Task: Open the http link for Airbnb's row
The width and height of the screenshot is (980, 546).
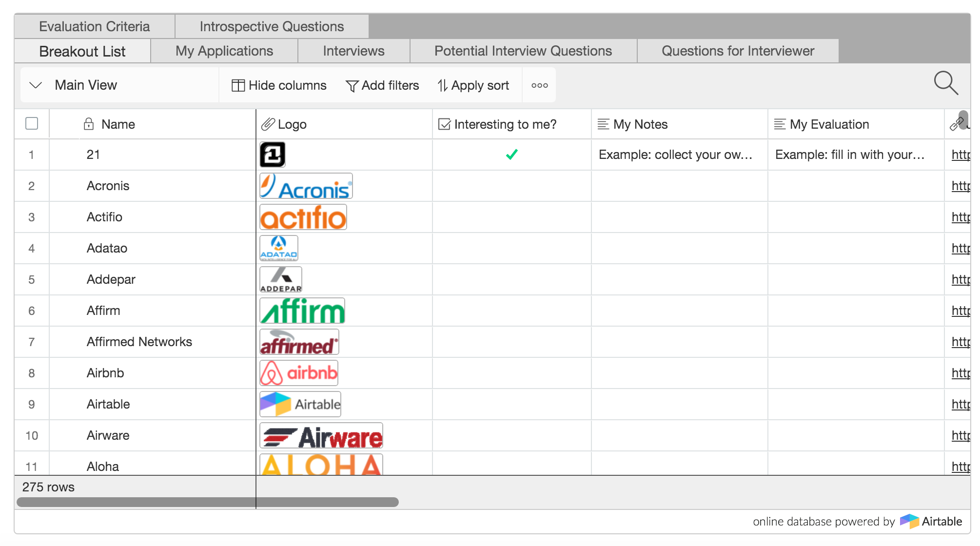Action: tap(960, 373)
